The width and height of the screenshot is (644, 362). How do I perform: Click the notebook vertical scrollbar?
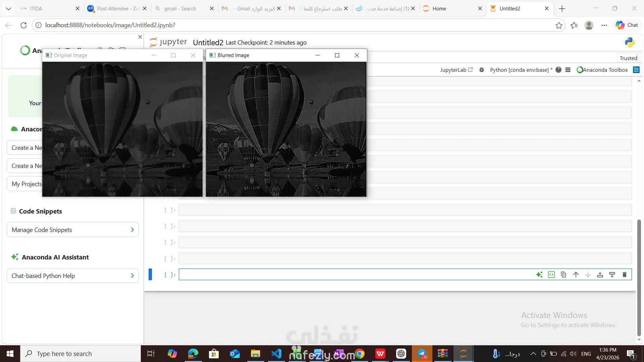pyautogui.click(x=639, y=278)
